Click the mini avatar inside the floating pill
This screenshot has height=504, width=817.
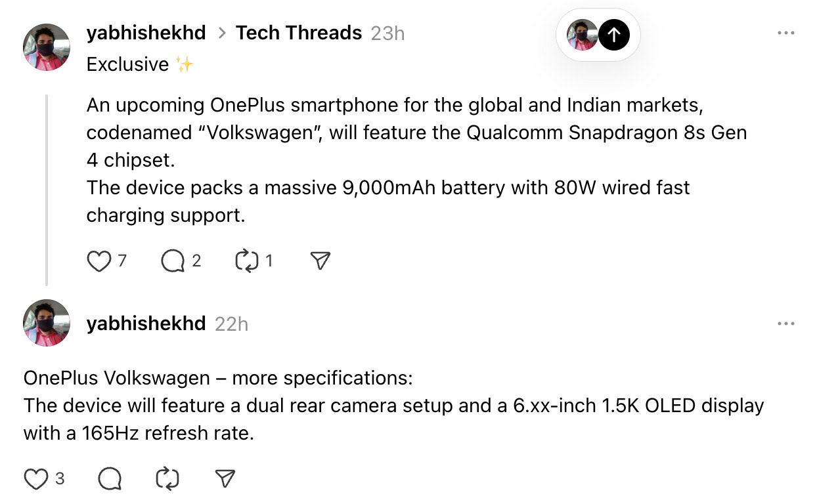581,35
